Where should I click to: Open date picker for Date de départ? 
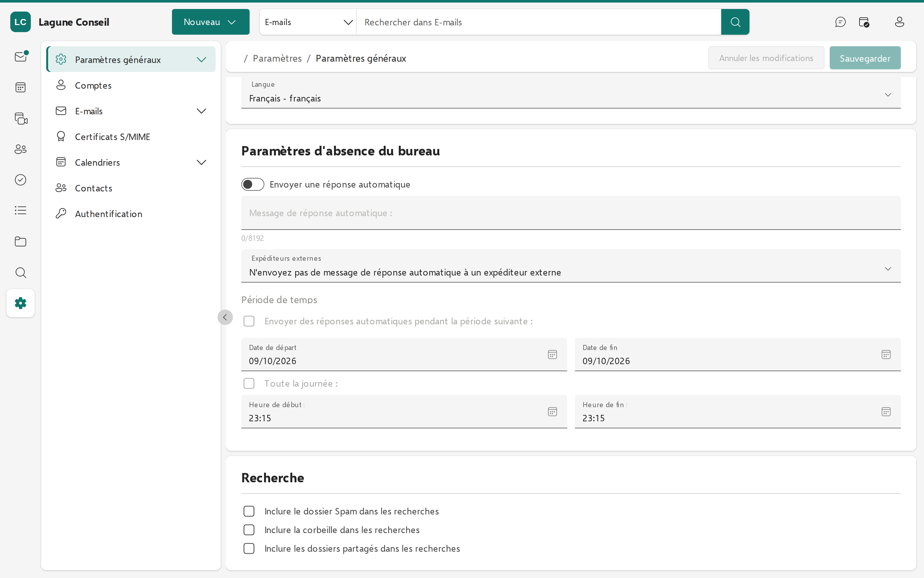tap(552, 355)
